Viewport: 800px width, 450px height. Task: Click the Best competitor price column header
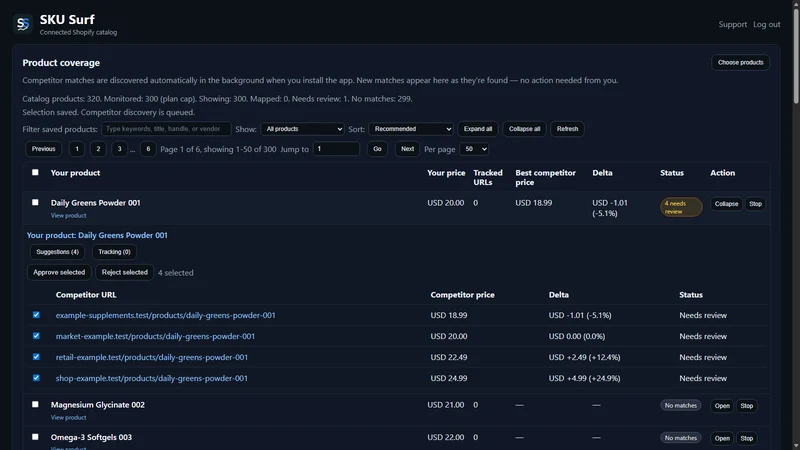pos(545,178)
